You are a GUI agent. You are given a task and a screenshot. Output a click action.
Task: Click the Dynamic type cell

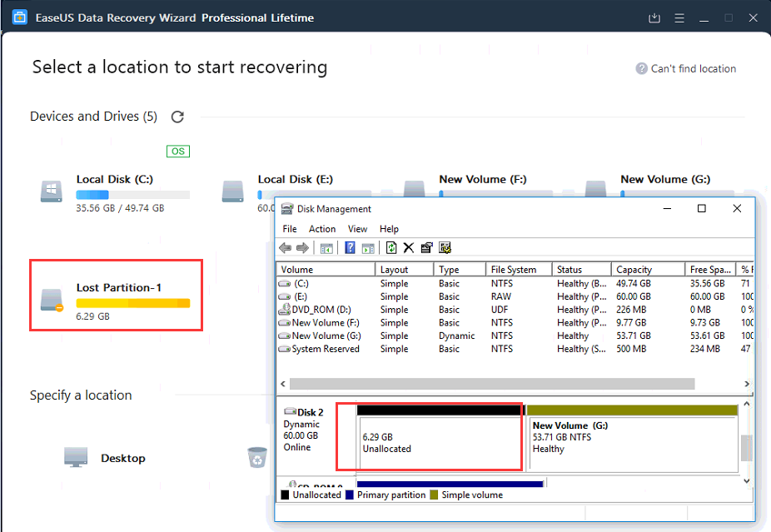[x=457, y=336]
